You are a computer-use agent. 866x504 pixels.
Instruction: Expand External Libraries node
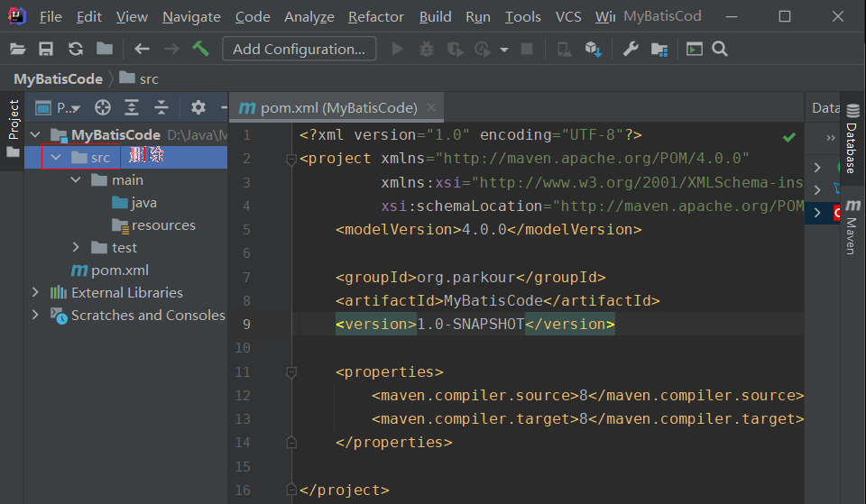coord(35,292)
